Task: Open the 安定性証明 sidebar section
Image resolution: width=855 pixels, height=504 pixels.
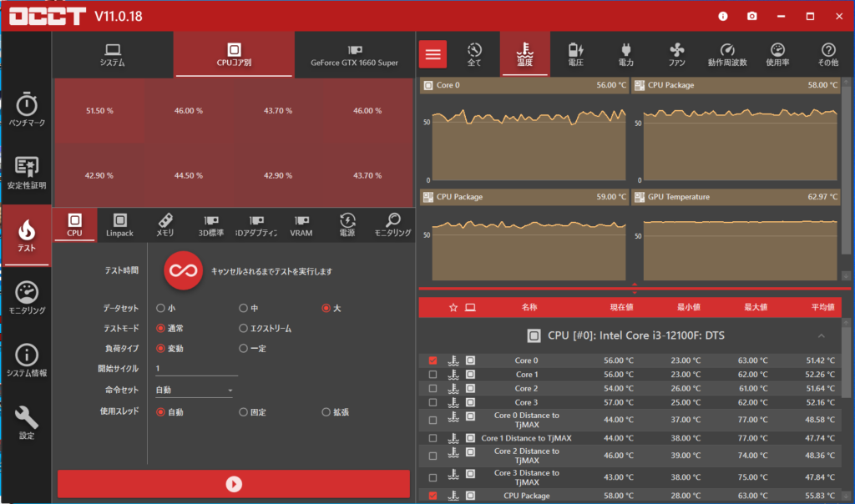Action: pyautogui.click(x=27, y=173)
